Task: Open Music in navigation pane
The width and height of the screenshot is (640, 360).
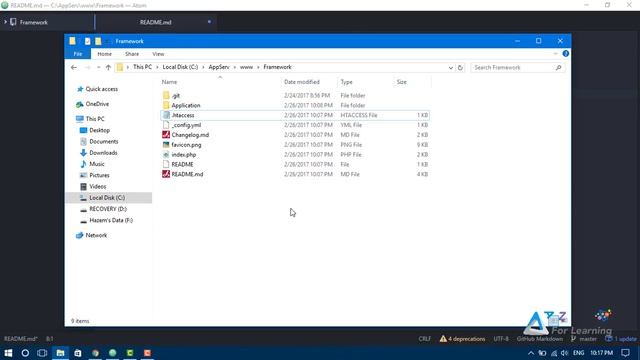Action: click(97, 164)
